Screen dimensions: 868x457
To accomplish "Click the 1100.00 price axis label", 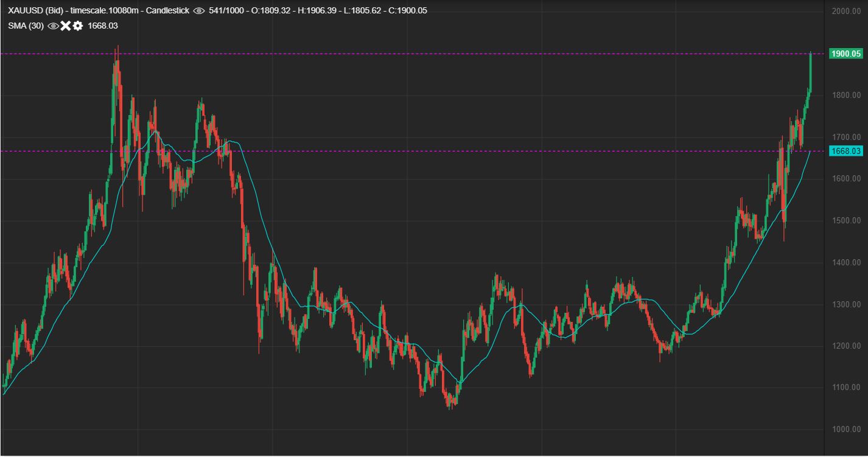I will 846,388.
